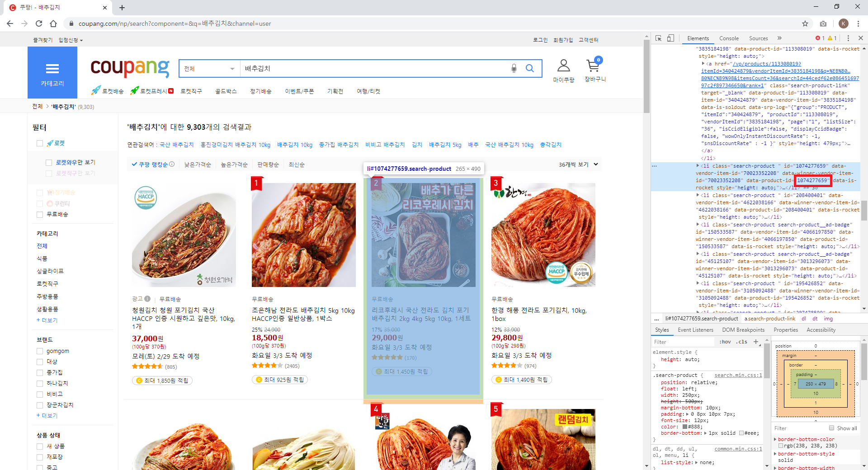
Task: Toggle the 로켓 filter checkbox
Action: tap(40, 143)
